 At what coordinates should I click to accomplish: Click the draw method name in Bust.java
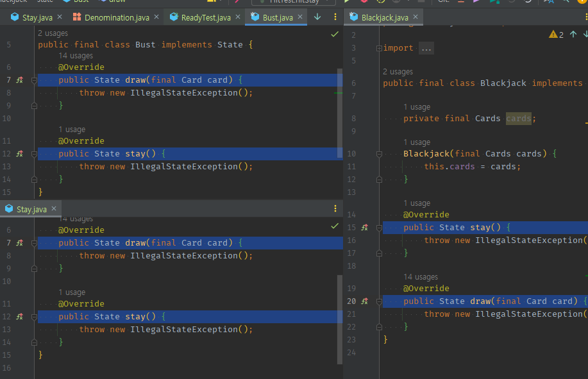[135, 80]
